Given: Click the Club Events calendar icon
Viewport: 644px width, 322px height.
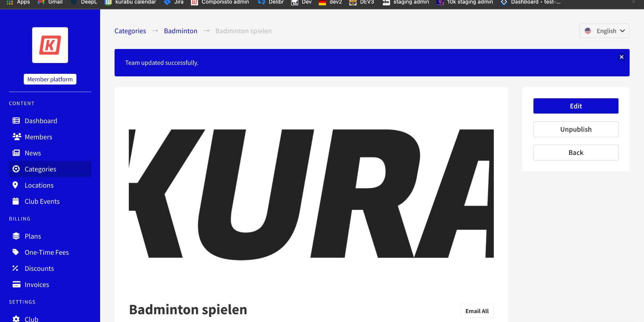Looking at the screenshot, I should click(15, 201).
